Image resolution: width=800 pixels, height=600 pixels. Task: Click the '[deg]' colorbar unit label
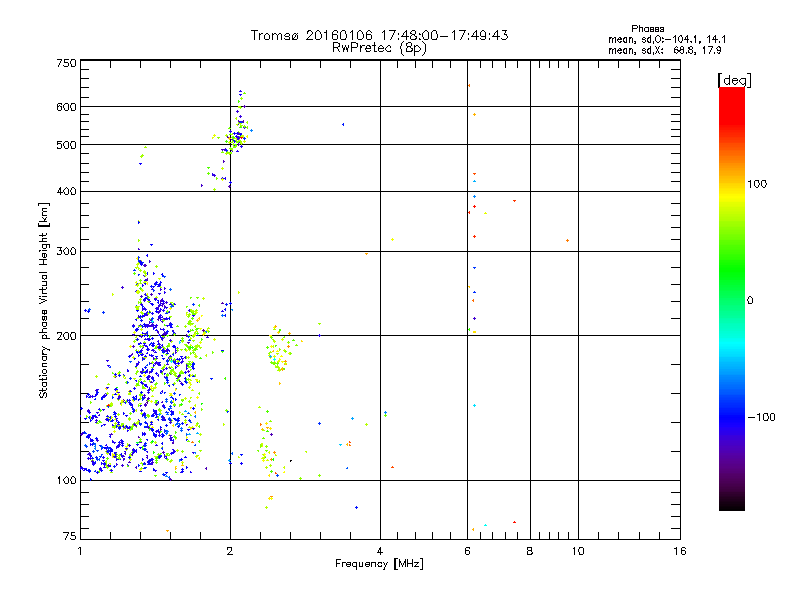(734, 80)
